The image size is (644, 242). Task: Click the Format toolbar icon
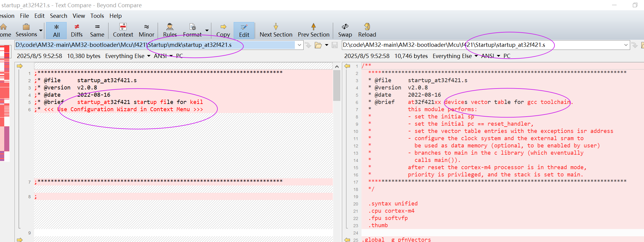click(192, 30)
